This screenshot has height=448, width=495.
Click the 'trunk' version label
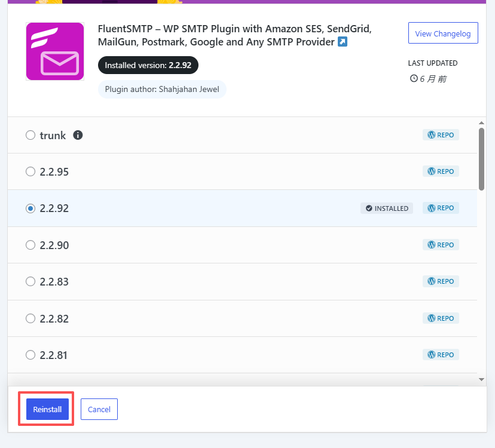(x=53, y=136)
